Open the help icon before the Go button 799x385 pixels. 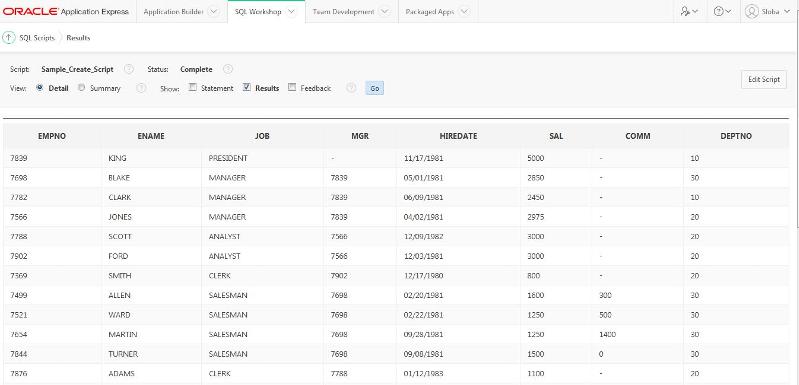click(351, 88)
